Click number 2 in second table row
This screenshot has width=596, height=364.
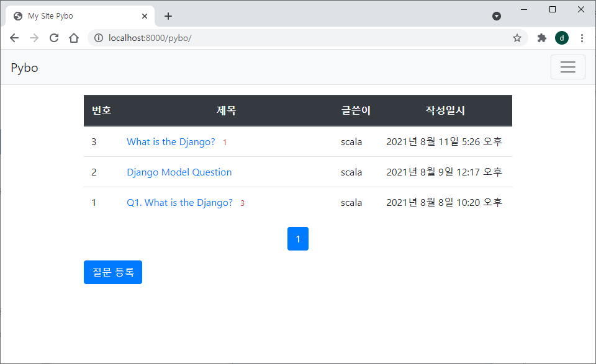pos(94,172)
